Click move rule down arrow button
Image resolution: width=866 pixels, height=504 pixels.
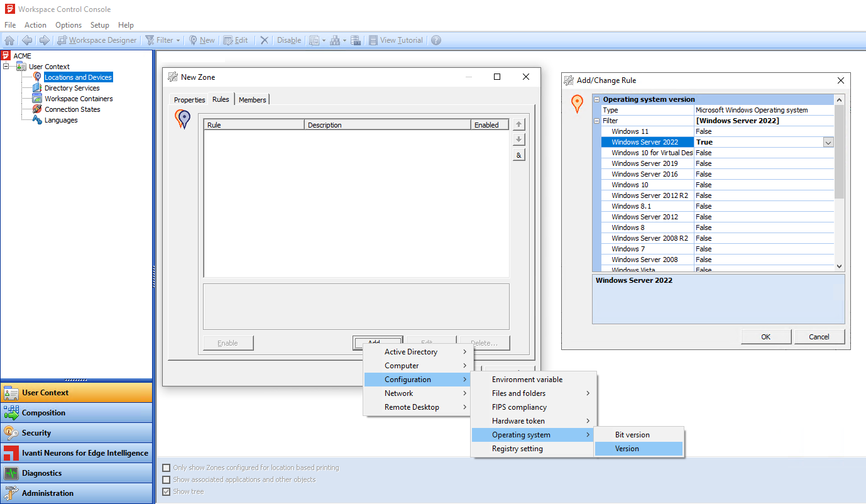519,140
